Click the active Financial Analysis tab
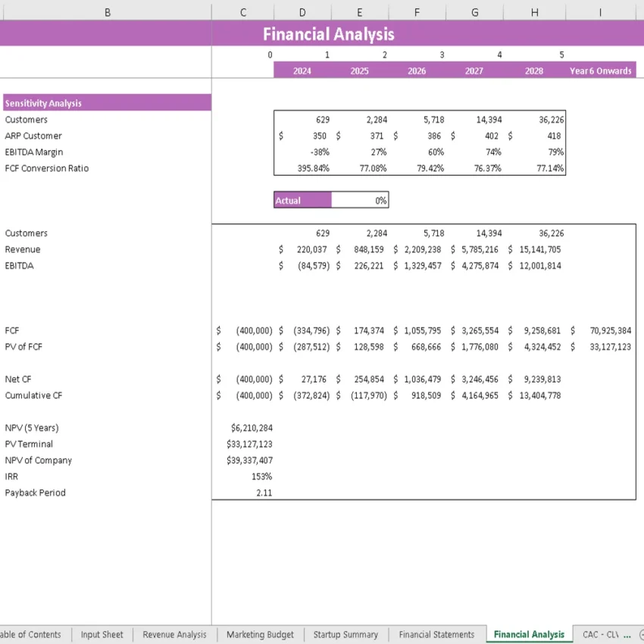Viewport: 644px width, 644px height. click(529, 634)
